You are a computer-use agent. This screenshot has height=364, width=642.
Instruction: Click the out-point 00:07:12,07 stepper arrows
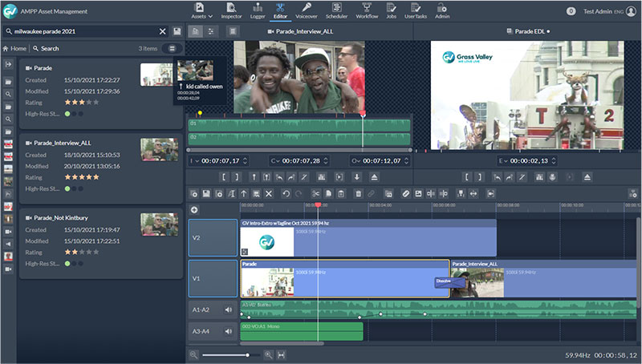pyautogui.click(x=406, y=161)
